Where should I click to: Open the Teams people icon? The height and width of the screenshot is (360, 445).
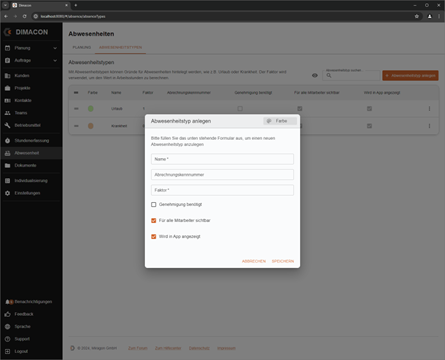pyautogui.click(x=7, y=113)
